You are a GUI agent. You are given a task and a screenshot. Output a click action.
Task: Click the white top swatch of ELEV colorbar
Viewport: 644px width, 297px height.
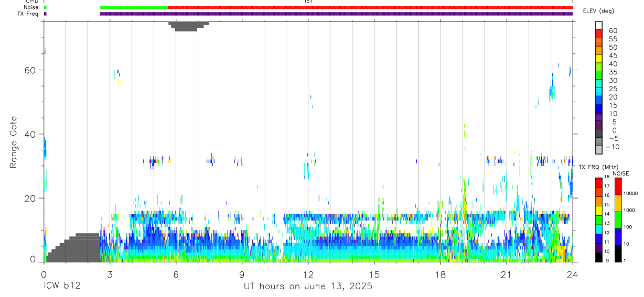pyautogui.click(x=598, y=25)
